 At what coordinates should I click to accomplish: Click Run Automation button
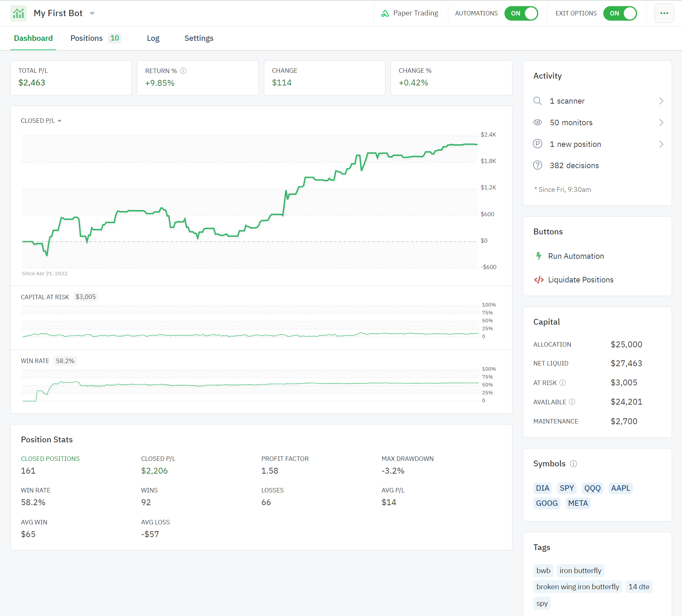tap(576, 256)
